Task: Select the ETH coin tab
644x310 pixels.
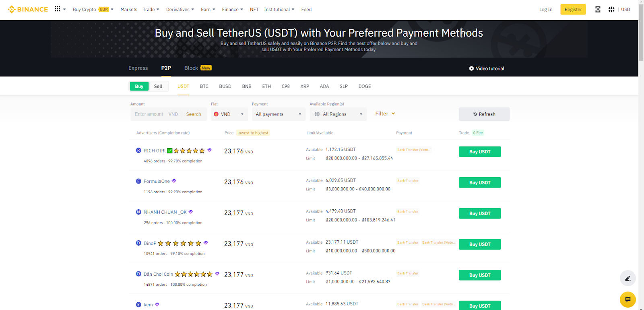Action: point(266,86)
